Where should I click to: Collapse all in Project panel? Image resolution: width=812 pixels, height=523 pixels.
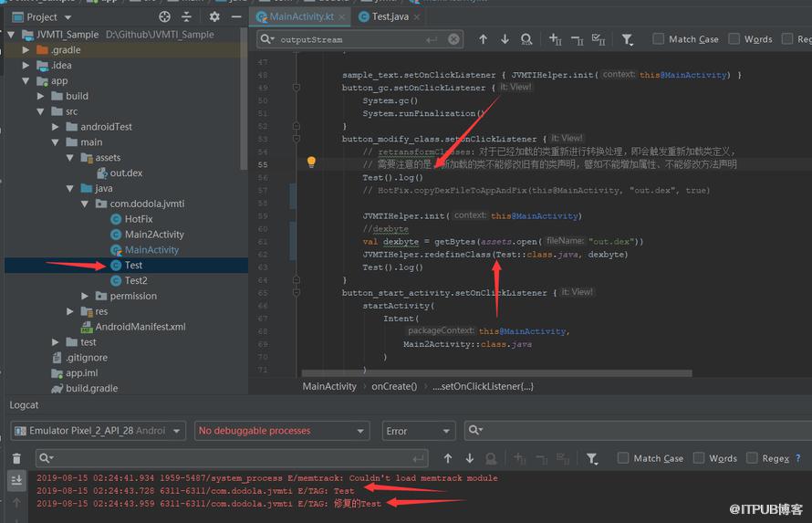pos(186,17)
